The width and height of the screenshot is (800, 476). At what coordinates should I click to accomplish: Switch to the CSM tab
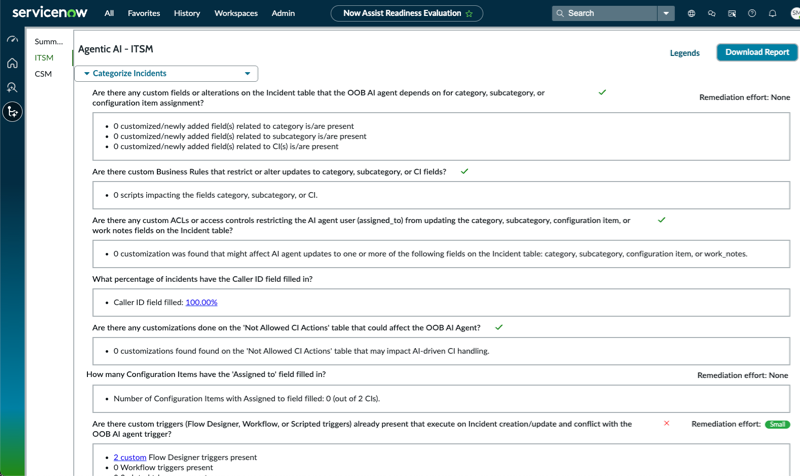coord(43,74)
